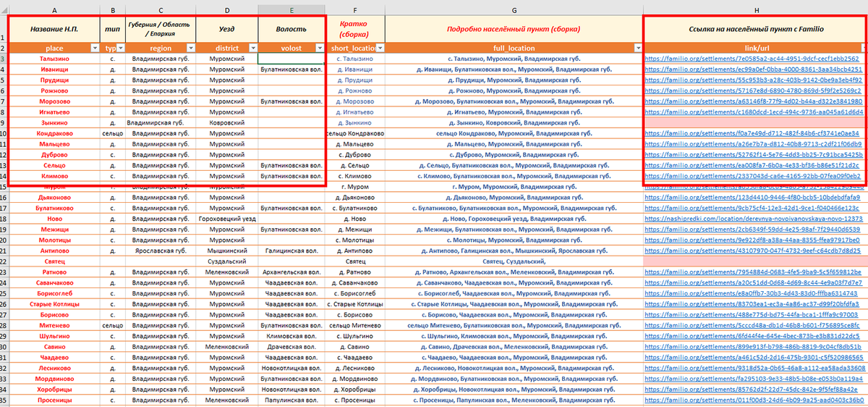
Task: Open the Familio link in the Антипово row
Action: click(752, 251)
